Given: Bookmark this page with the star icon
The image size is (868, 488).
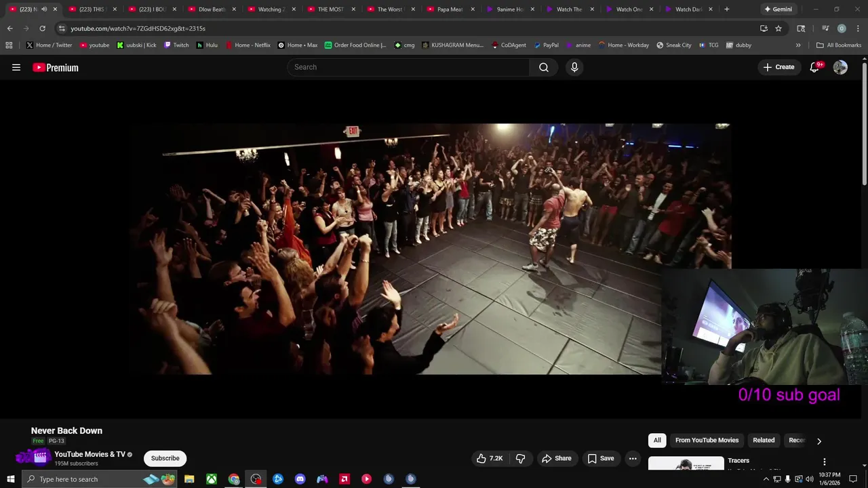Looking at the screenshot, I should (x=778, y=28).
